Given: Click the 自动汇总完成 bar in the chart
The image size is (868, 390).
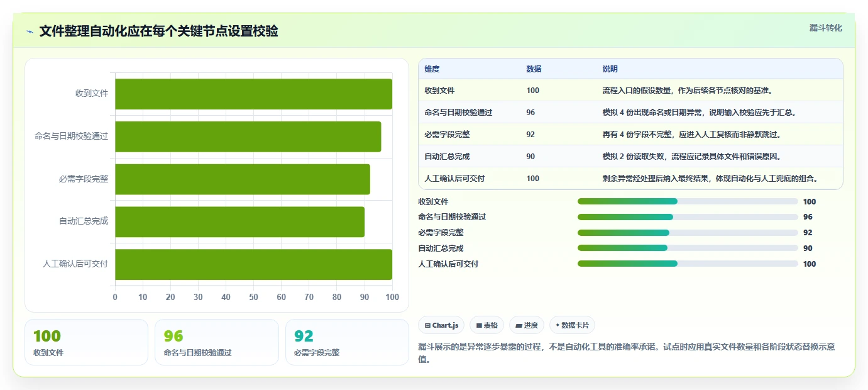Looking at the screenshot, I should coord(239,222).
